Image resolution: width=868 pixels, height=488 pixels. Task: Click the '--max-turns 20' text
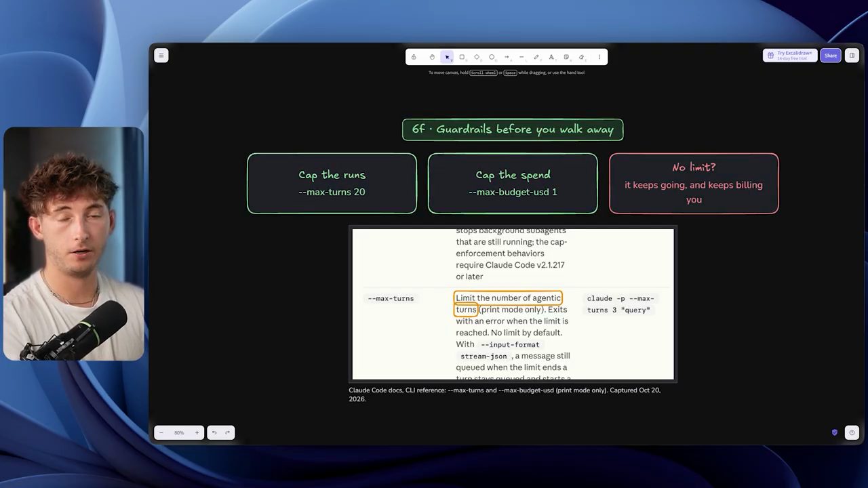332,192
